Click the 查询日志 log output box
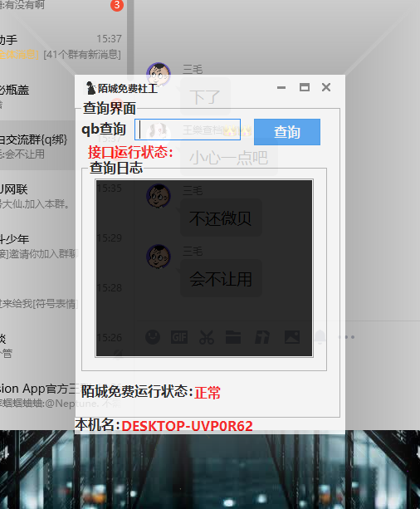420x509 pixels. (204, 268)
